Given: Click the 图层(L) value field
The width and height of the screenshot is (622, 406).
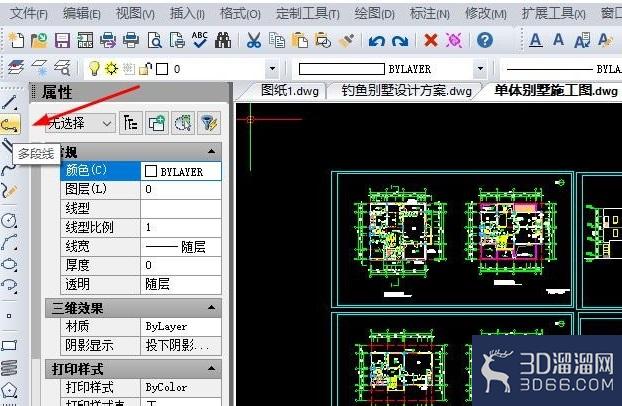Looking at the screenshot, I should [x=181, y=189].
